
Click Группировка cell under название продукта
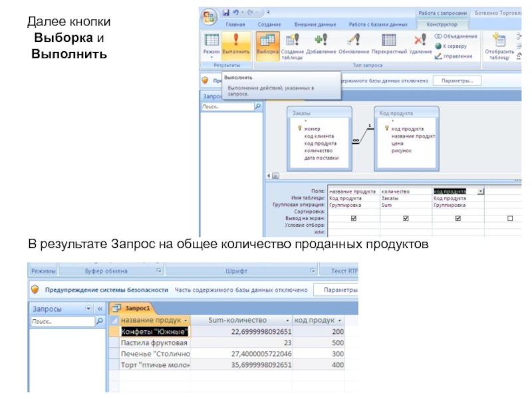(354, 205)
